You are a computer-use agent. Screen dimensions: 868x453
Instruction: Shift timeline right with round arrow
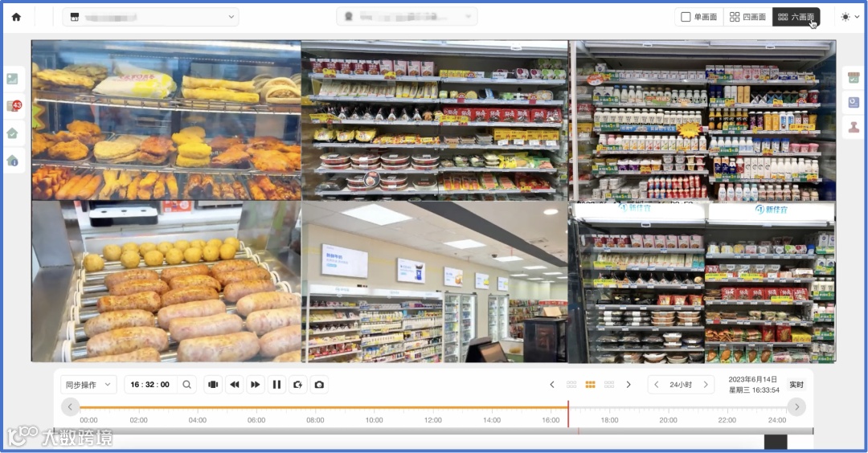pos(796,407)
